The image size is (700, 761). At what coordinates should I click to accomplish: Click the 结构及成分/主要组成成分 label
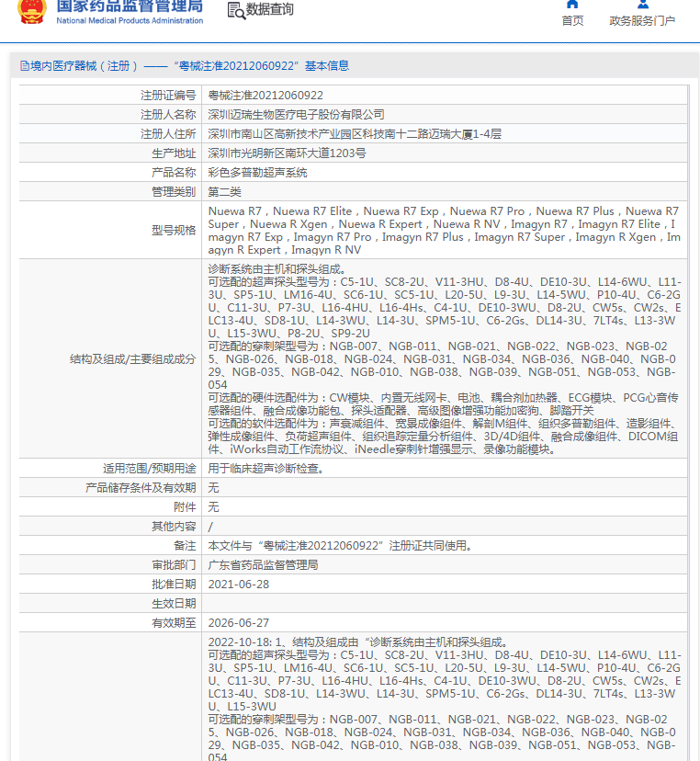132,359
